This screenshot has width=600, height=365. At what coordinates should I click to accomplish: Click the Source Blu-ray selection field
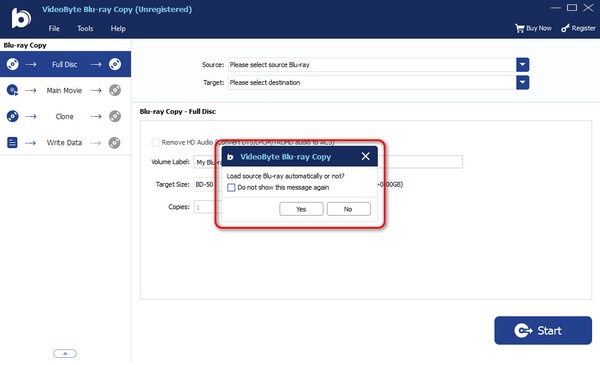click(x=372, y=65)
